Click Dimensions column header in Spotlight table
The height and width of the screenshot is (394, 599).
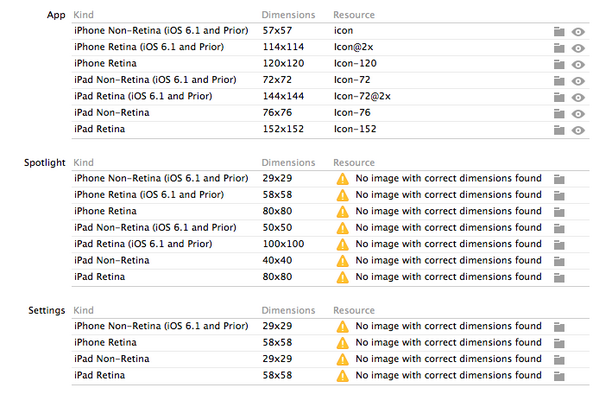pyautogui.click(x=288, y=163)
